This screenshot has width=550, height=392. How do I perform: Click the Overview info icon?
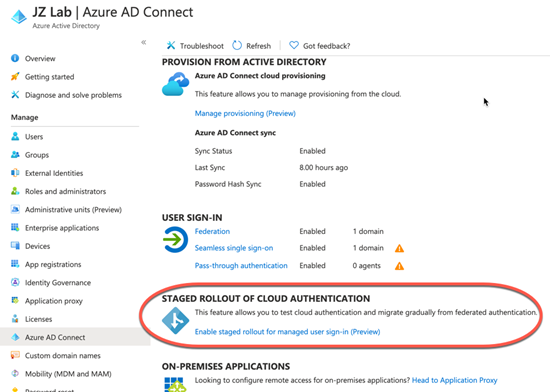tap(15, 58)
